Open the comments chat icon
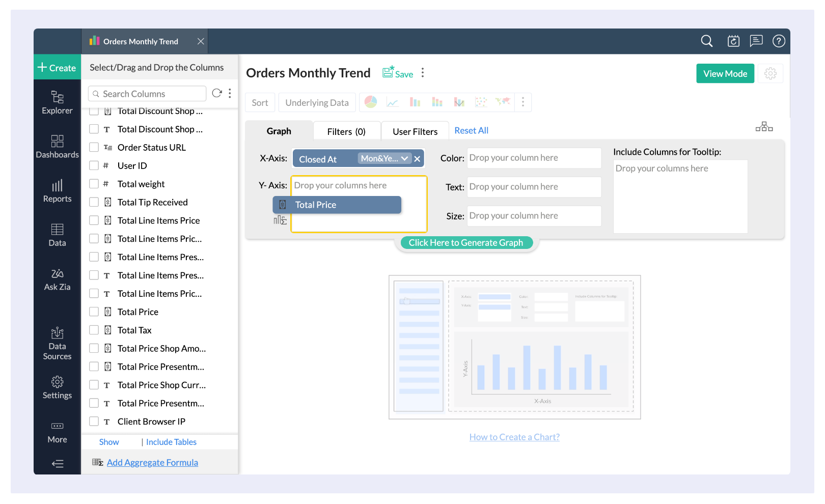 [x=756, y=41]
